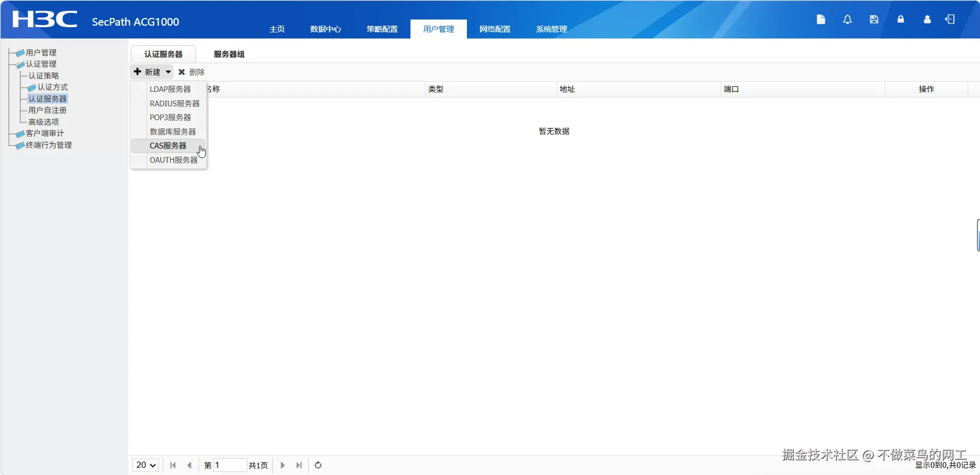Choose RADIUS服务器 from the menu
Image resolution: width=980 pixels, height=475 pixels.
(168, 103)
